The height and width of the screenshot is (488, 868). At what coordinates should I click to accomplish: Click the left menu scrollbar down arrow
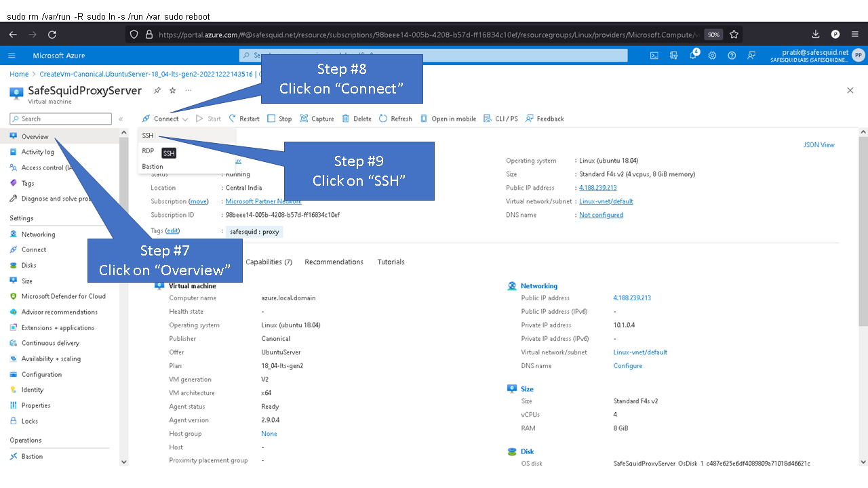point(123,462)
